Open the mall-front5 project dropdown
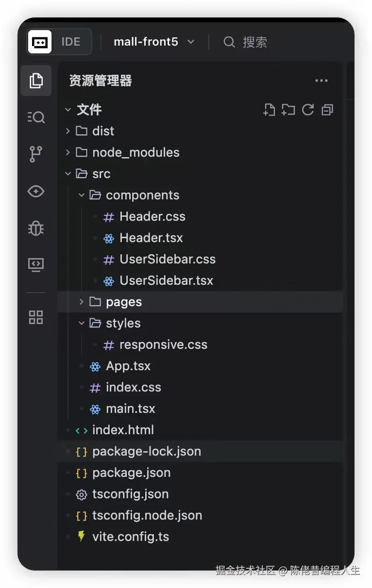 click(x=153, y=42)
